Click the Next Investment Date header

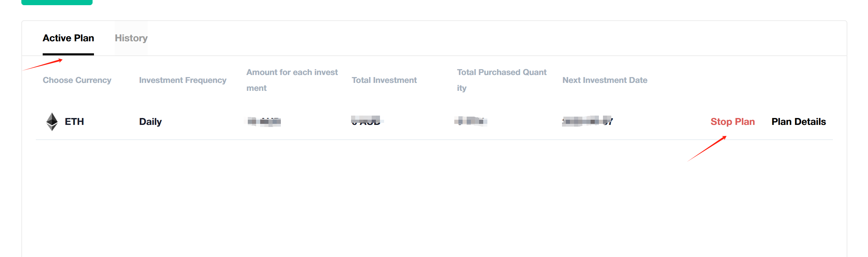[605, 80]
